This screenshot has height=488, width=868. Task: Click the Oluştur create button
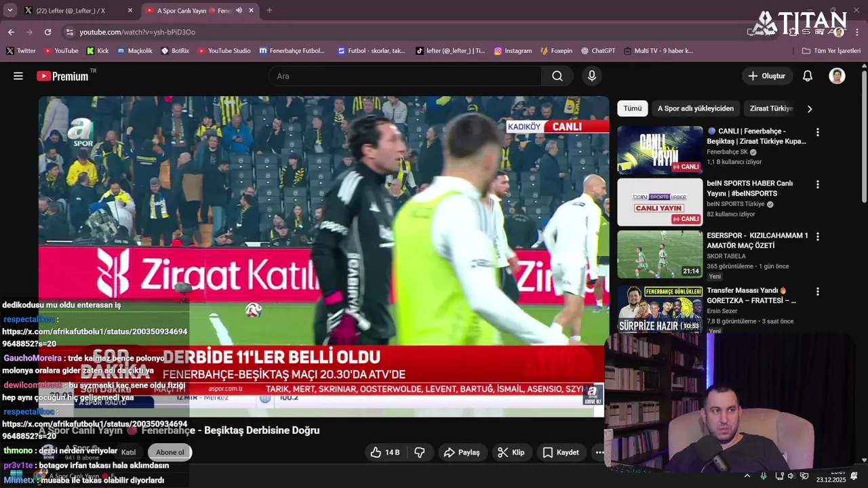(767, 76)
